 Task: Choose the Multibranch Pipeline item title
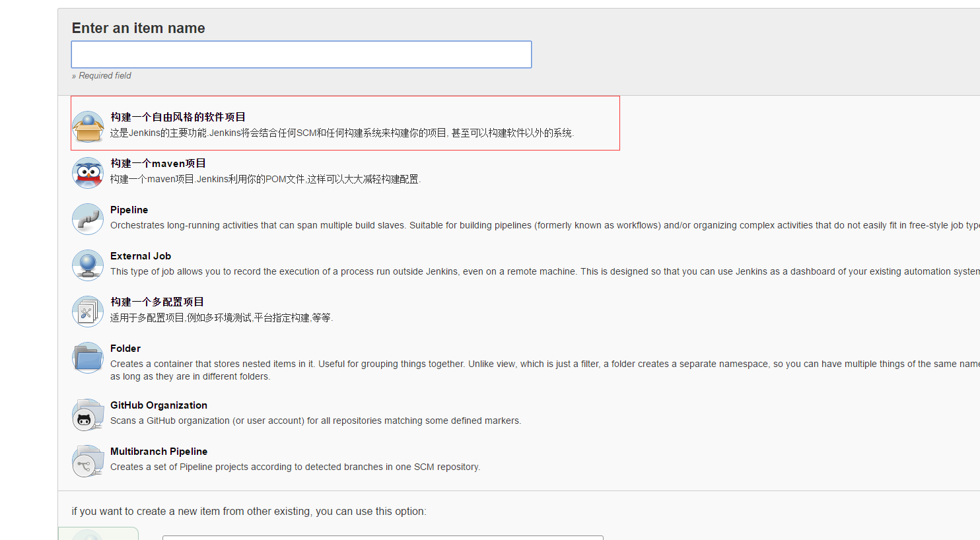(x=158, y=452)
